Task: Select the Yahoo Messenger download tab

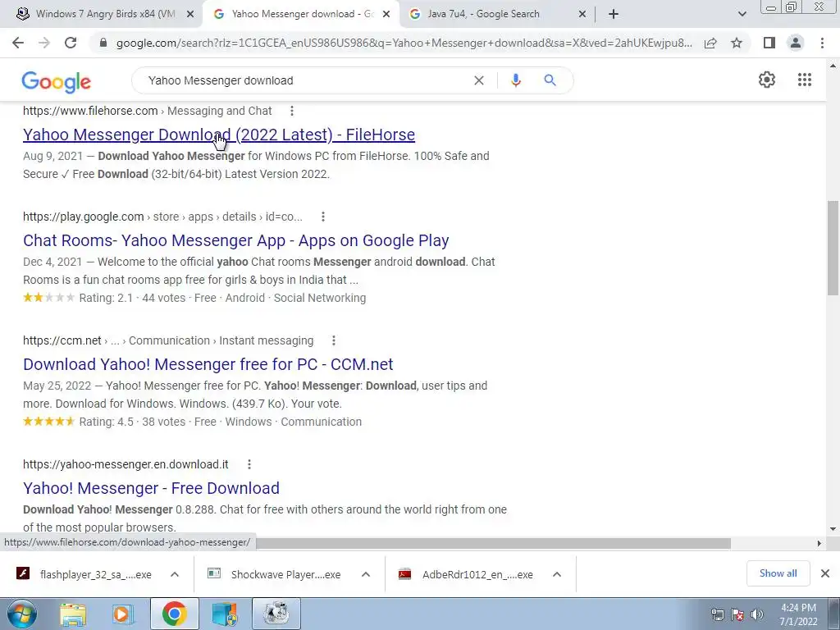Action: [300, 14]
